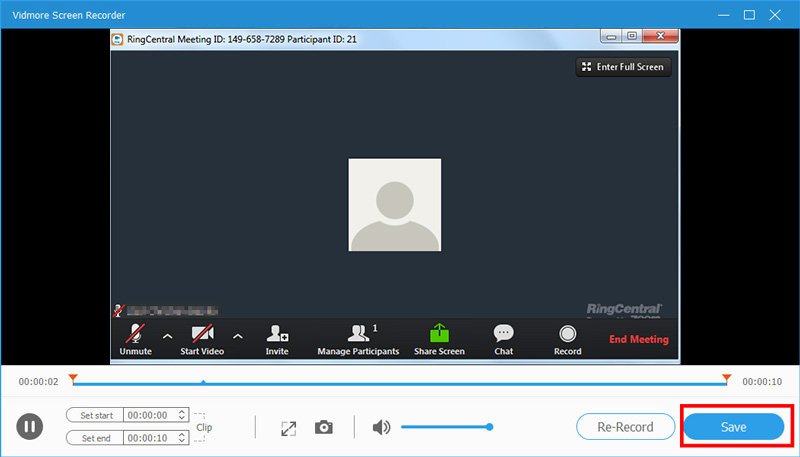The width and height of the screenshot is (800, 457).
Task: Save the recorded video
Action: 734,427
